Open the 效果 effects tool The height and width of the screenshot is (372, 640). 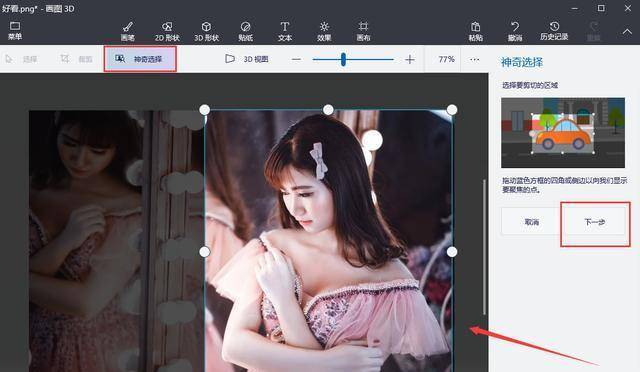pyautogui.click(x=324, y=31)
